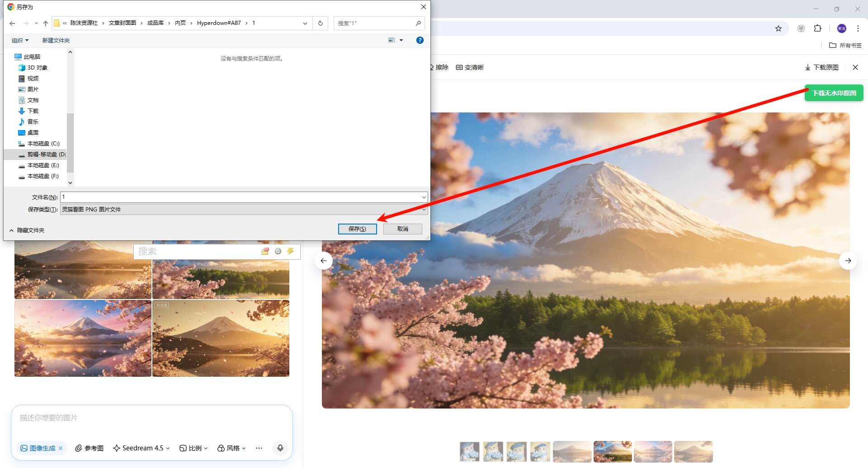The width and height of the screenshot is (868, 468).
Task: Remove the 图像生成 mode tag
Action: 61,448
